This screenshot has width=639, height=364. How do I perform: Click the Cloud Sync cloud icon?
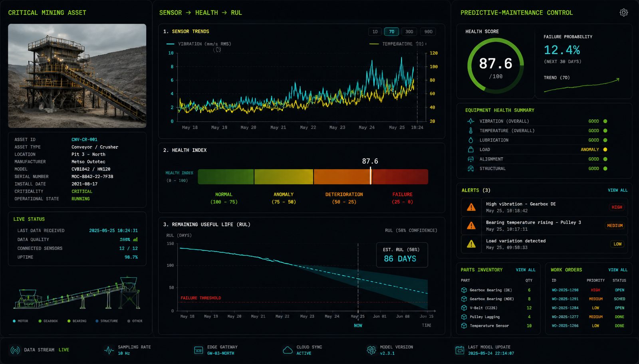288,350
